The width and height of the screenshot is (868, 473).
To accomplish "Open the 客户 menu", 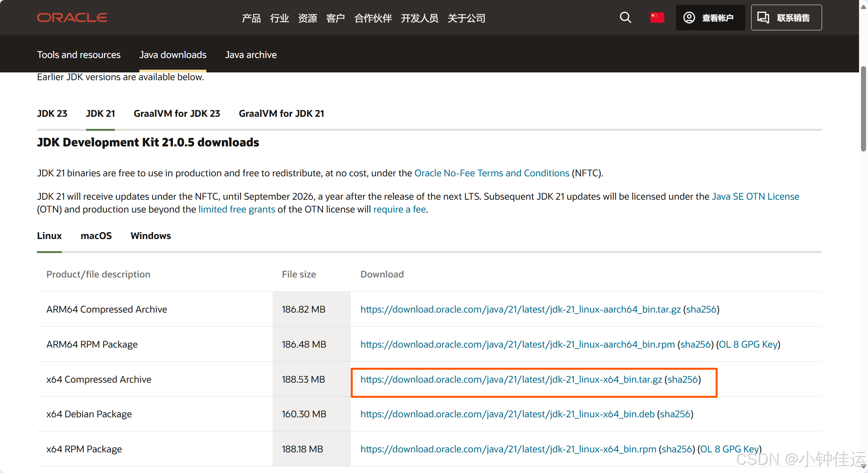I will click(335, 18).
